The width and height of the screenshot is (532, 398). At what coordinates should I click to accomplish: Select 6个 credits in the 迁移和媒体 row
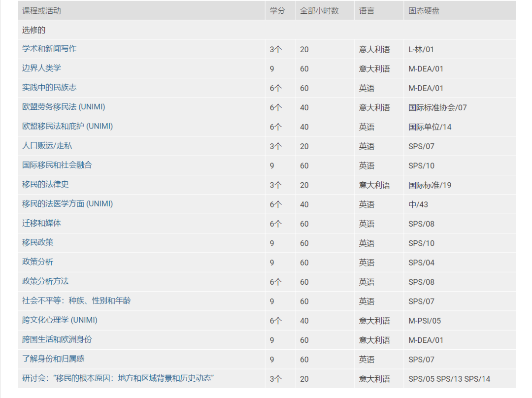(x=275, y=224)
